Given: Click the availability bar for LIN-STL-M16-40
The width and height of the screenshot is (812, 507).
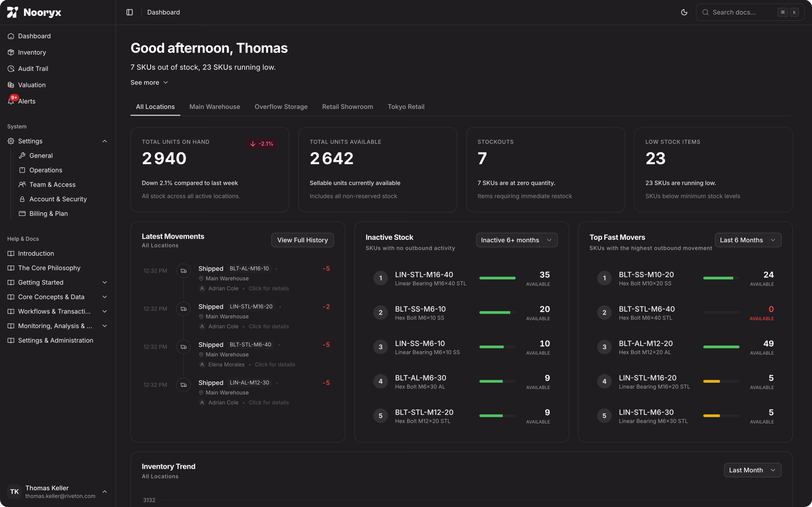Looking at the screenshot, I should 498,278.
